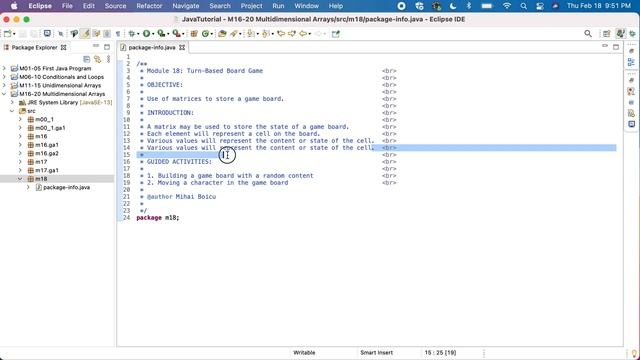Click the Coverage launch icon
This screenshot has height=360, width=640.
point(161,34)
